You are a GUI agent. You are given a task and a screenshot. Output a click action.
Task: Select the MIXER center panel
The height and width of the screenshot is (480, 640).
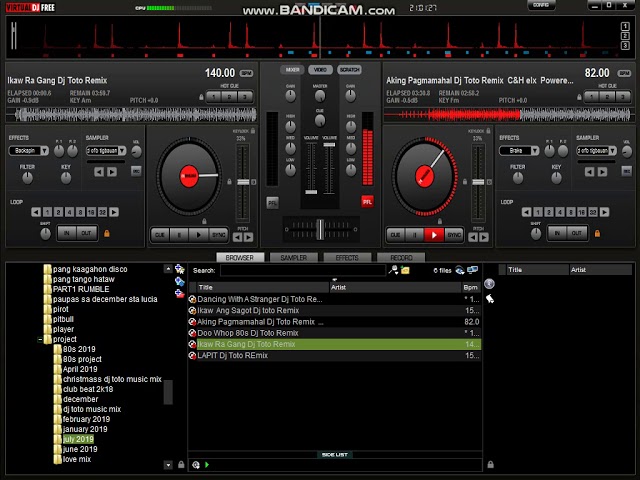tap(292, 70)
